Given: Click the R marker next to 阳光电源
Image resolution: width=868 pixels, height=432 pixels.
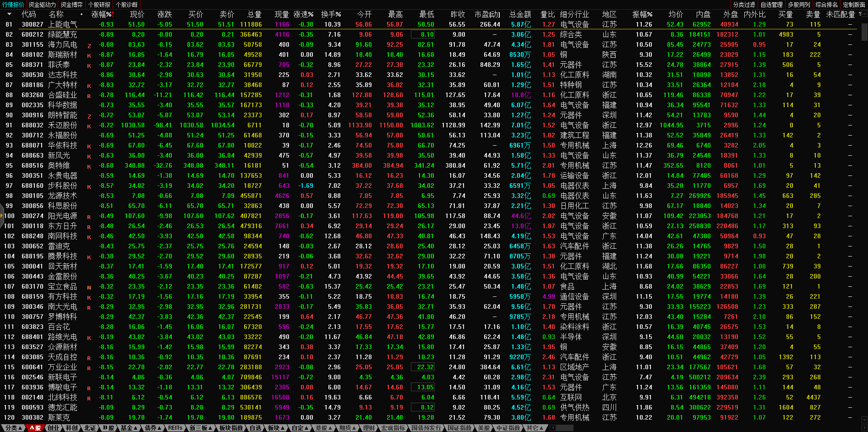Looking at the screenshot, I should point(89,217).
